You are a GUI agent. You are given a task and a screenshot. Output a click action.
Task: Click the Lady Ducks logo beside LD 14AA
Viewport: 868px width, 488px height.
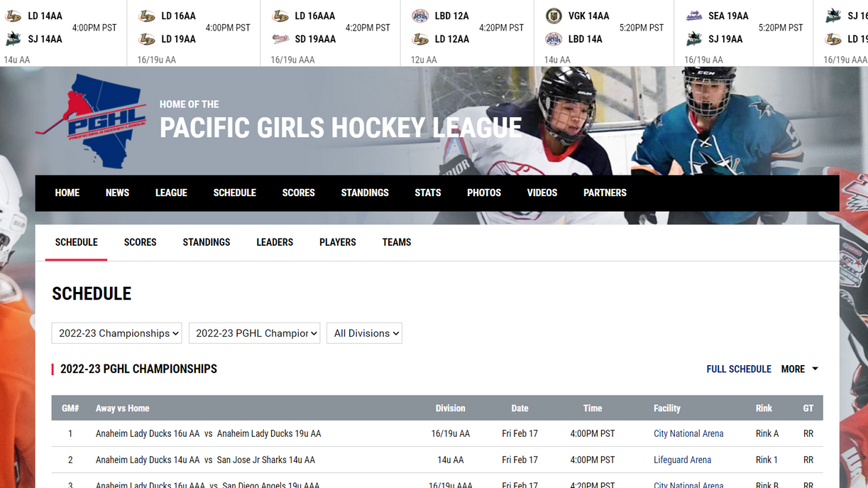coord(14,15)
